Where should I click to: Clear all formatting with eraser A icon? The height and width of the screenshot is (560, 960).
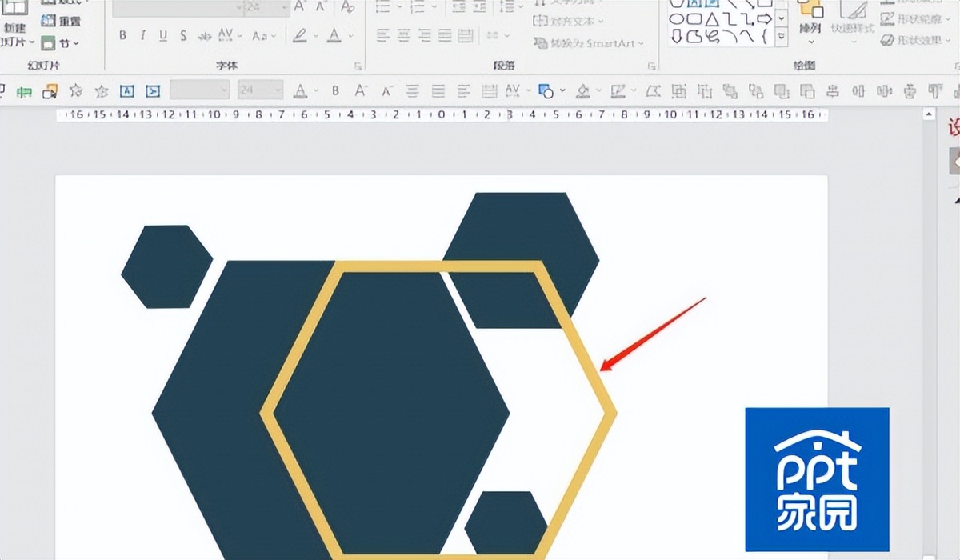[x=347, y=6]
